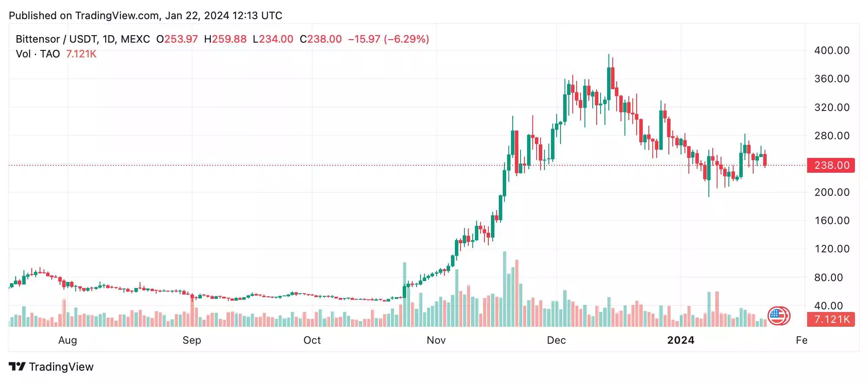Click the Nov label on time axis
868x382 pixels.
click(436, 340)
